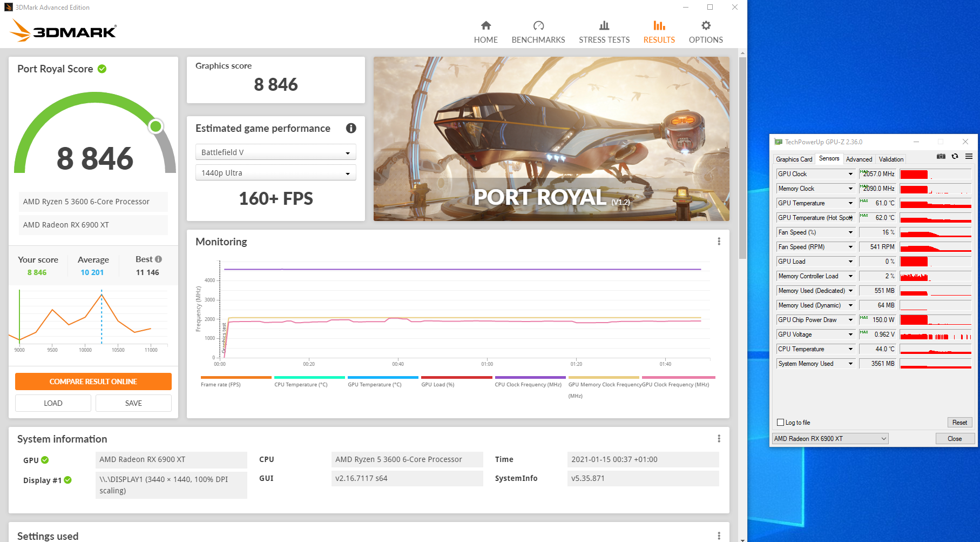Click the v5.35.871 SystemInfo version field

643,478
